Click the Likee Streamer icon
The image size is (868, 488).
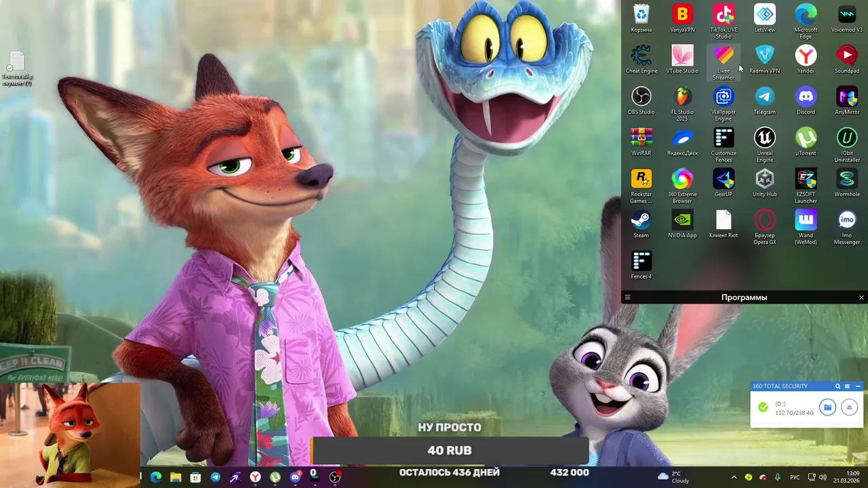(724, 63)
